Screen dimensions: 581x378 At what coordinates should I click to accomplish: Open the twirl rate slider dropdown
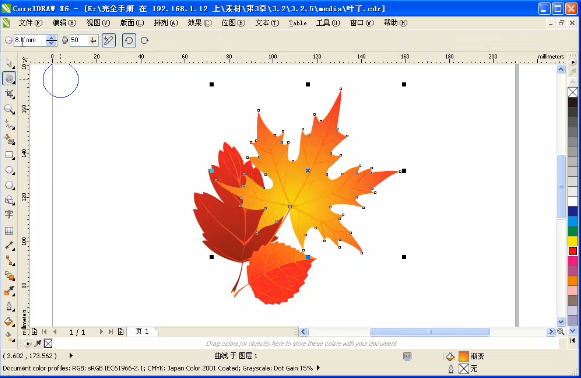pyautogui.click(x=93, y=40)
